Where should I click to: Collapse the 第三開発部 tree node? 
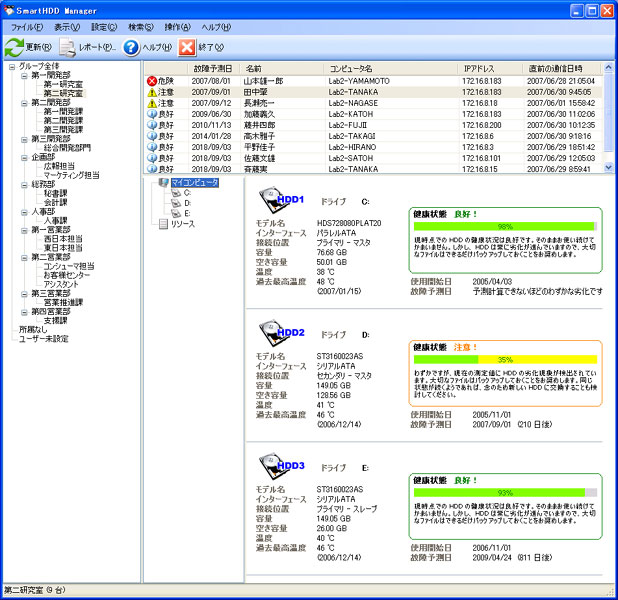click(x=24, y=139)
